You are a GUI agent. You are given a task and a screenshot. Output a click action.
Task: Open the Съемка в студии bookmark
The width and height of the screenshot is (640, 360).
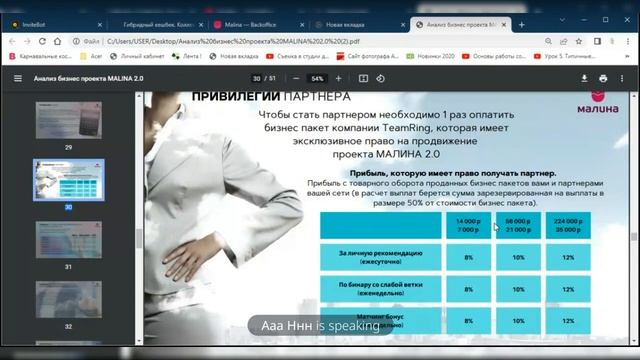pyautogui.click(x=298, y=56)
